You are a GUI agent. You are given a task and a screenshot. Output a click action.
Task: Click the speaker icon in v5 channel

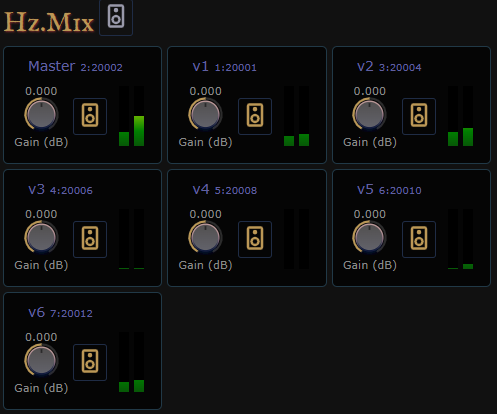[x=419, y=239]
